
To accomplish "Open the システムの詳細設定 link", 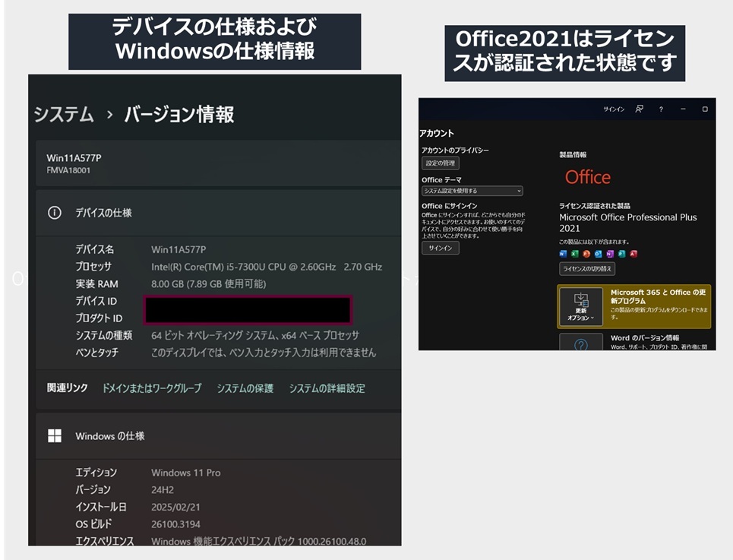I will [x=327, y=388].
